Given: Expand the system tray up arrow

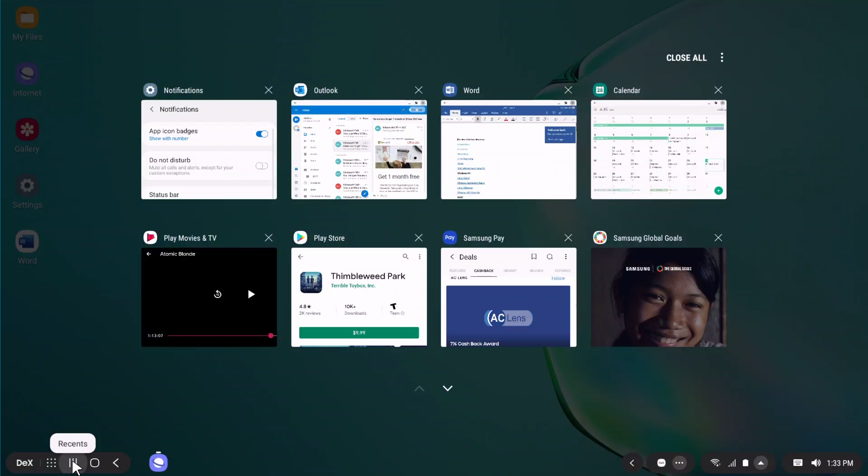Looking at the screenshot, I should (761, 463).
